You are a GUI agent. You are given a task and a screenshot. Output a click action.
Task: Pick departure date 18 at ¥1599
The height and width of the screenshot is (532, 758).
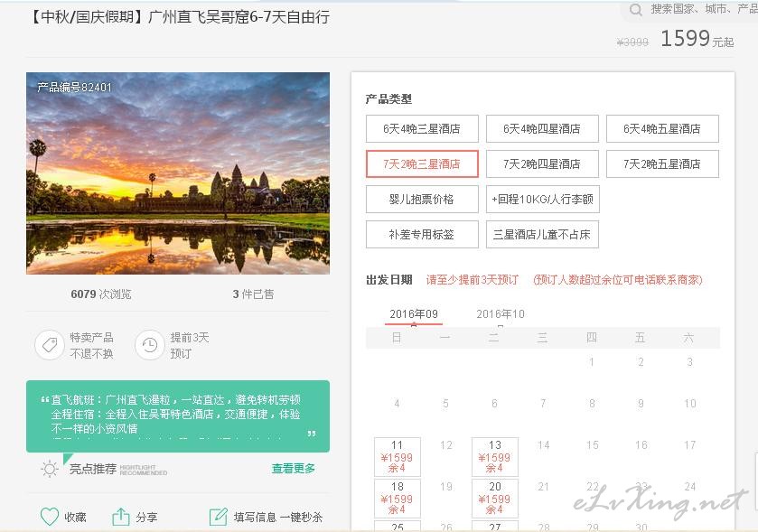click(x=398, y=499)
